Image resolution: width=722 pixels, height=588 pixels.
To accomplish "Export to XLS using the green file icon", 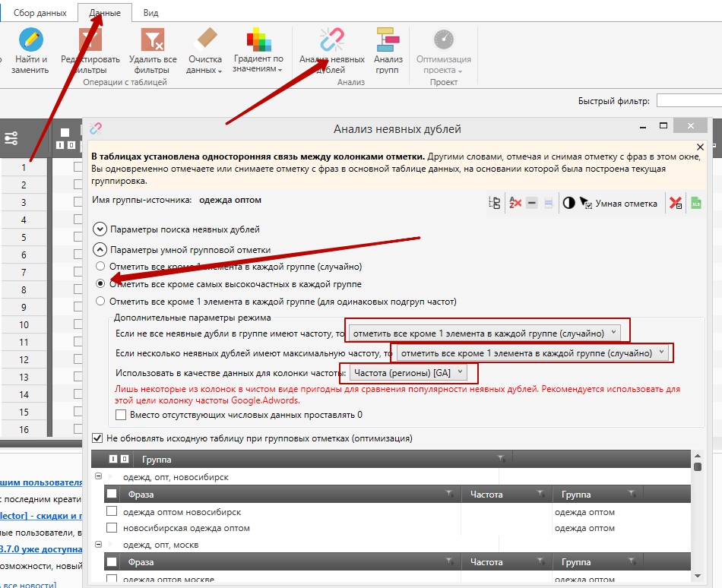I will [x=695, y=203].
